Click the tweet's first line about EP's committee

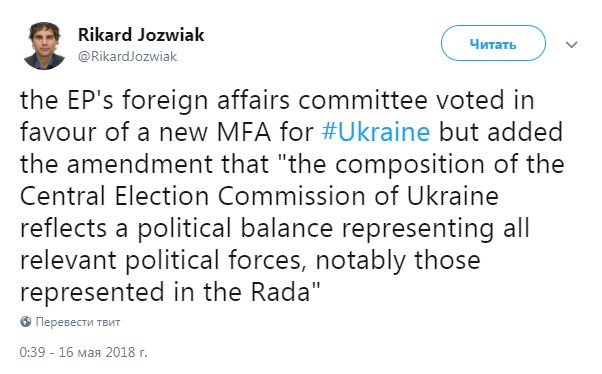pos(277,101)
